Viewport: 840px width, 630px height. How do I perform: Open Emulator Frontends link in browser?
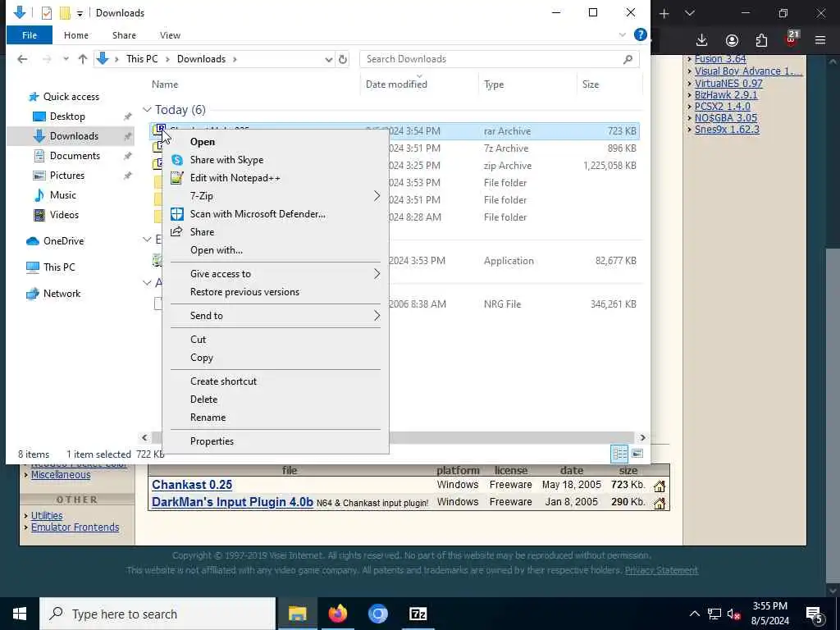[x=75, y=527]
